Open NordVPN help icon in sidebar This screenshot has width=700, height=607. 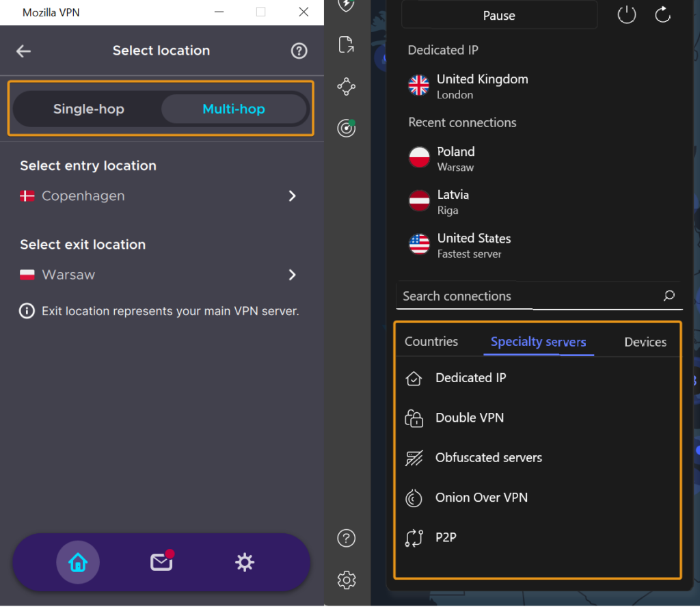tap(346, 538)
